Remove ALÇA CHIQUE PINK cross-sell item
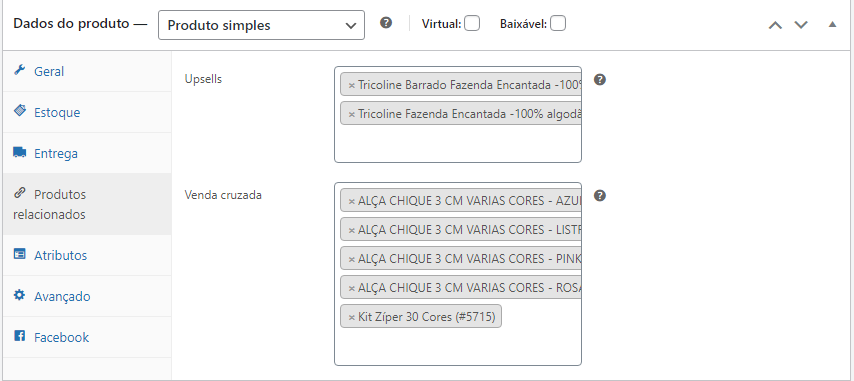Screen dimensions: 854x381 [351, 259]
